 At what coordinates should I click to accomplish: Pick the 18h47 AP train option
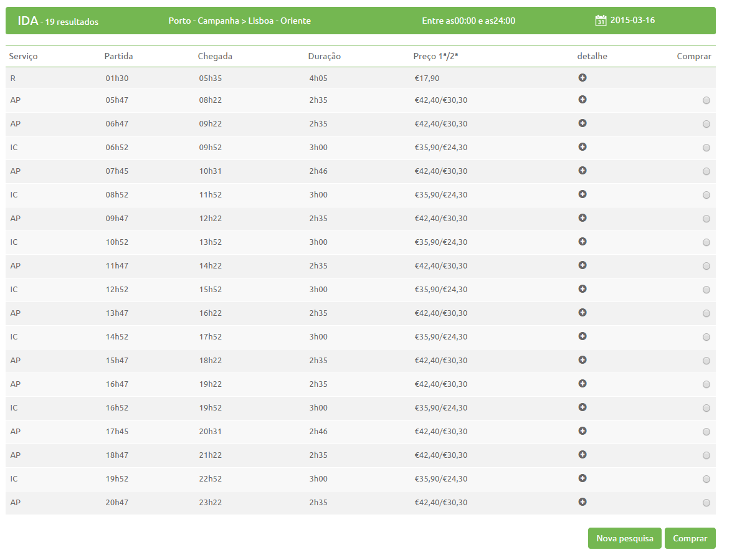click(x=706, y=455)
